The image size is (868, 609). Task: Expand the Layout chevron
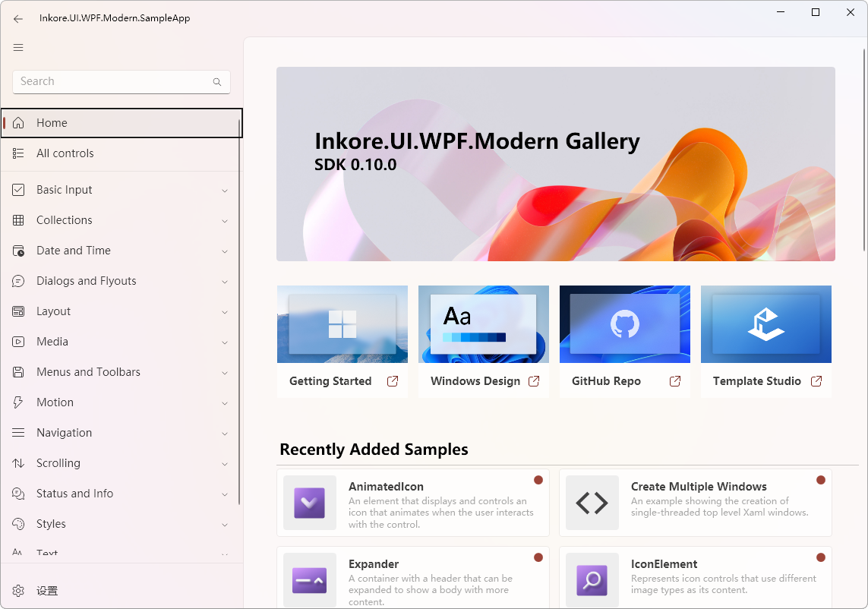point(225,313)
